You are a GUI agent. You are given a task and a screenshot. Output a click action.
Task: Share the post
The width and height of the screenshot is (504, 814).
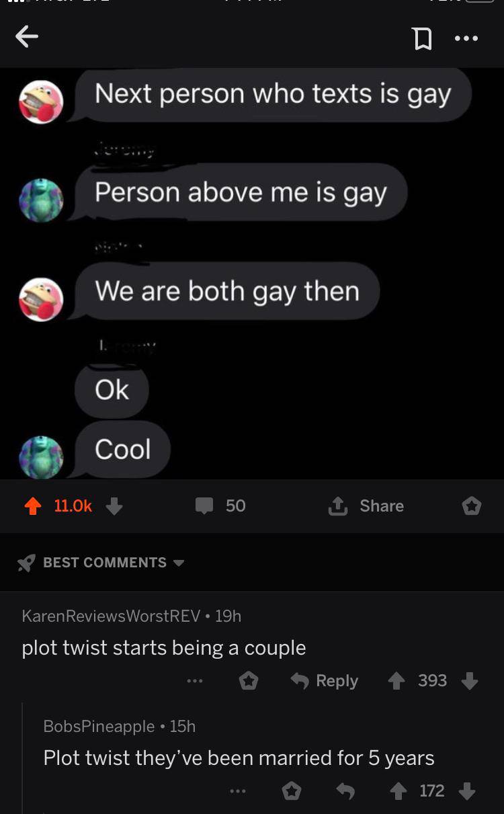tap(366, 505)
